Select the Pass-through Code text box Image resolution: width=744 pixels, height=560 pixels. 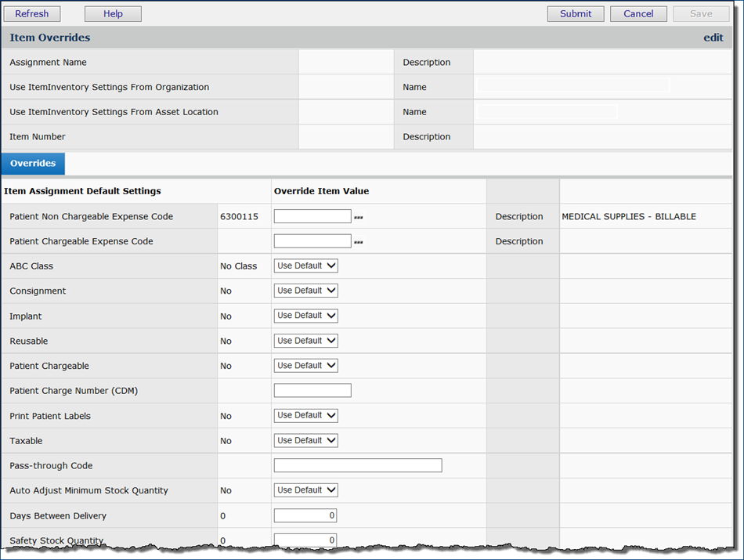coord(358,466)
